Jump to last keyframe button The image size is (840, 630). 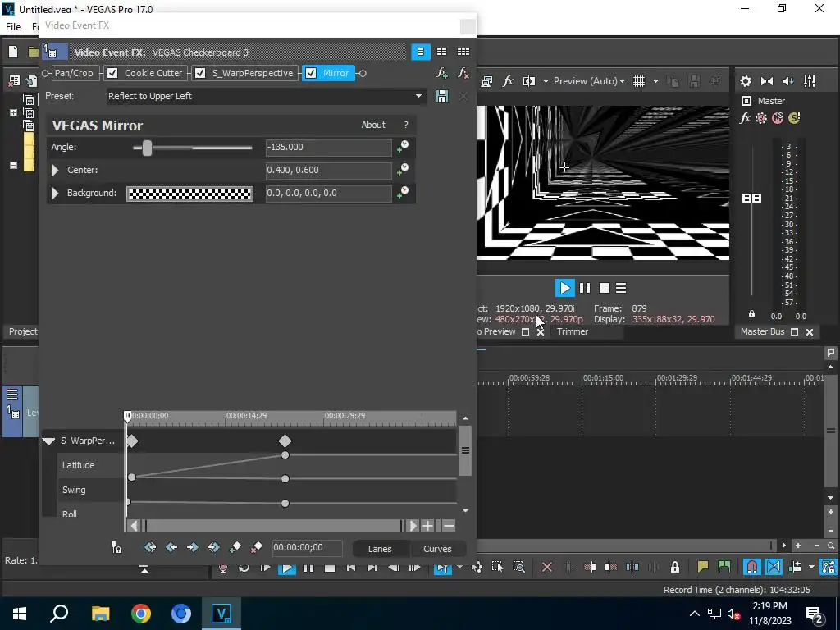coord(214,547)
